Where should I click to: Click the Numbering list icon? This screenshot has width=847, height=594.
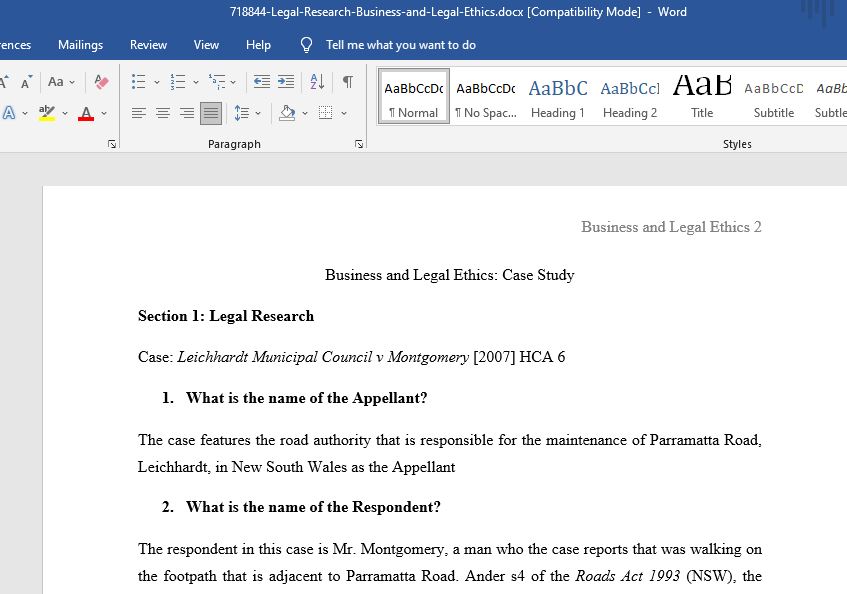178,82
